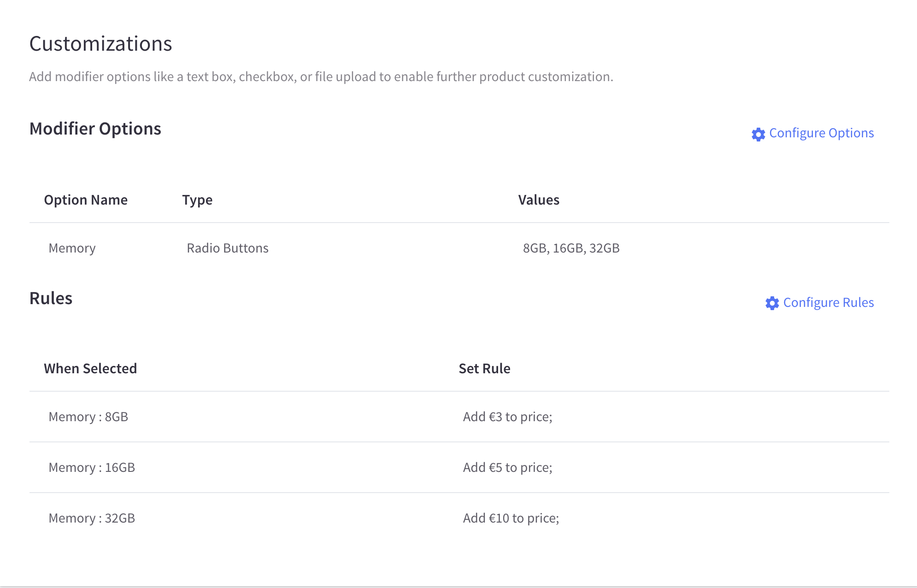Screen dimensions: 917x588
Task: Click the When Selected column header
Action: click(x=90, y=368)
